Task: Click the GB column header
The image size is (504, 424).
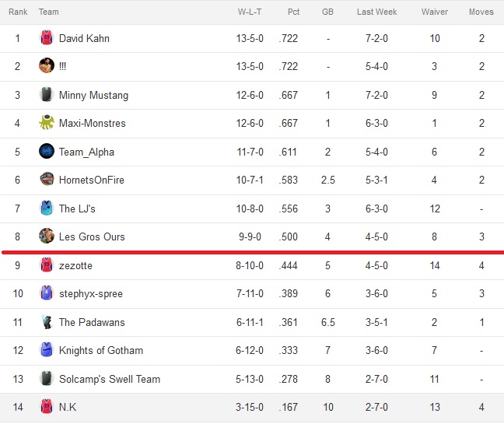Action: [328, 12]
